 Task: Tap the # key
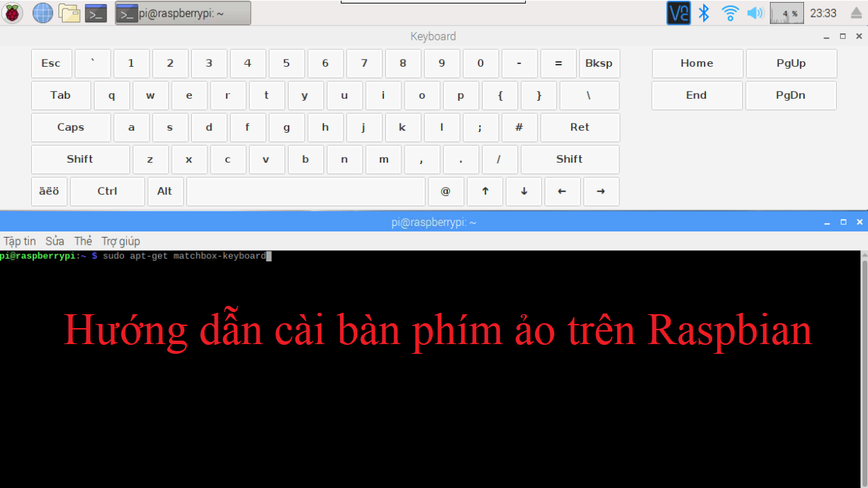520,127
